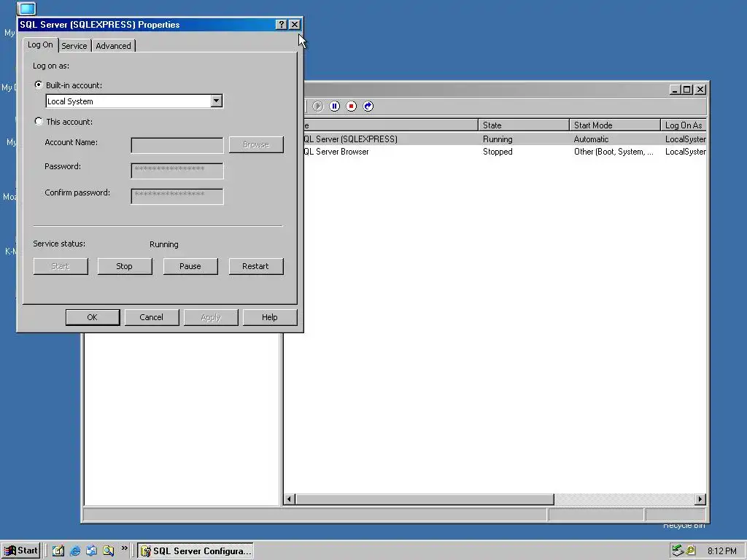This screenshot has height=560, width=747.
Task: Click the computer desktop icon above the dialog
Action: pos(26,8)
